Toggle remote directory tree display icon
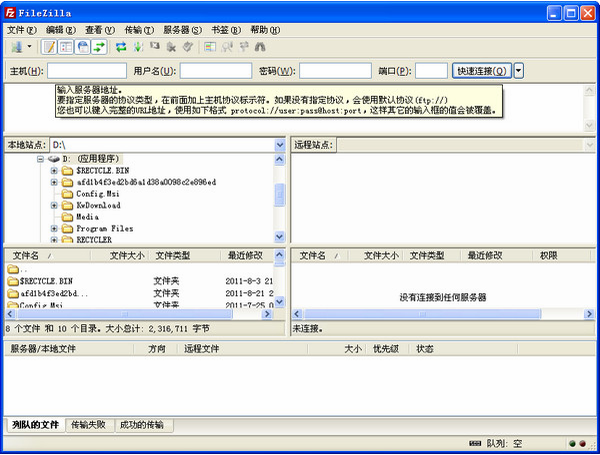 pos(82,47)
